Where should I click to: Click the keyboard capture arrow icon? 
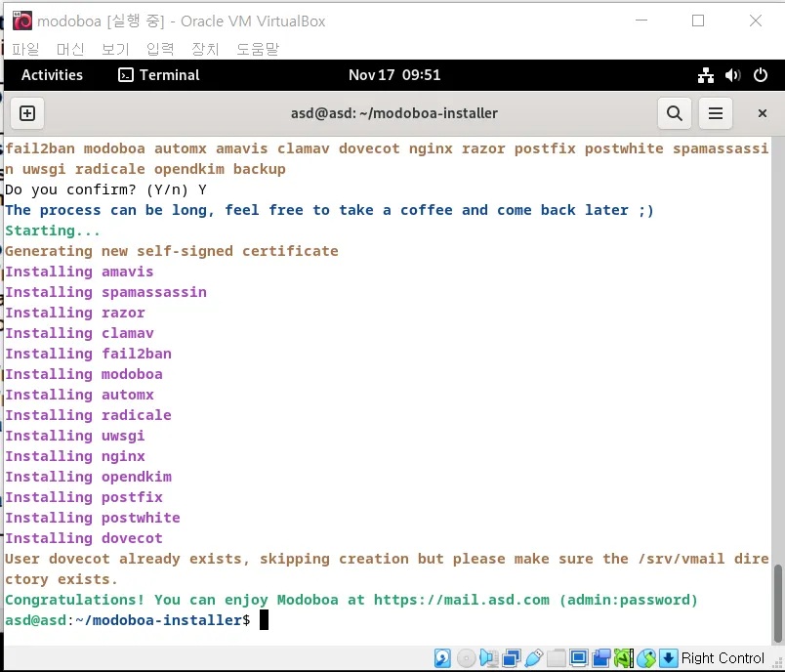[669, 658]
